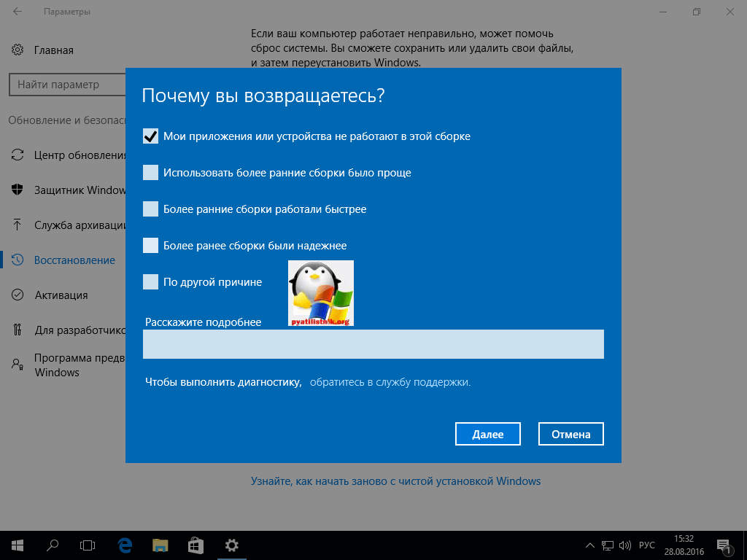
Task: Click Settings gear on taskbar
Action: click(231, 545)
